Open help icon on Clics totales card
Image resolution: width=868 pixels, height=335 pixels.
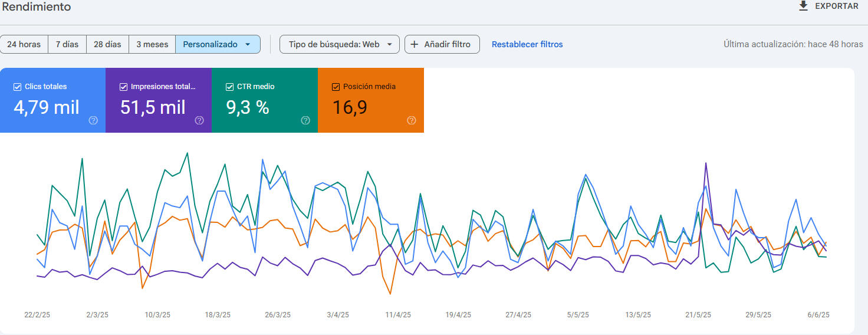[x=93, y=120]
